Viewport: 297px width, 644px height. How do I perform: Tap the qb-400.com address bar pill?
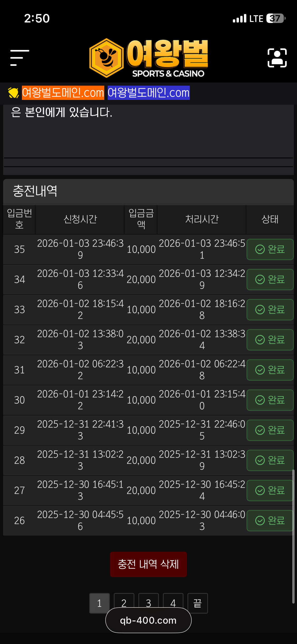[148, 620]
